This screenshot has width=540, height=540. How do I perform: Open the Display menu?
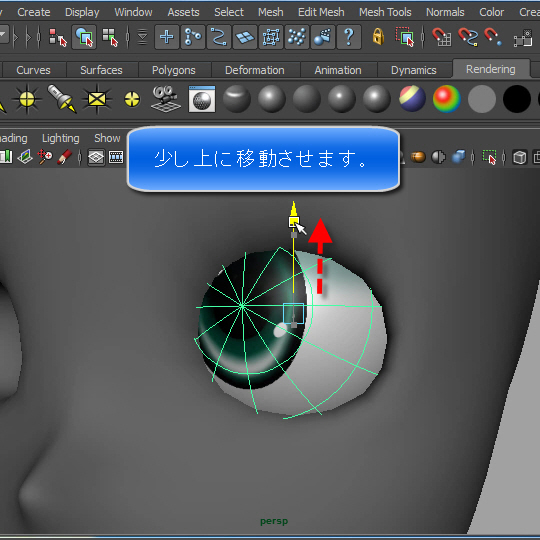tap(82, 12)
